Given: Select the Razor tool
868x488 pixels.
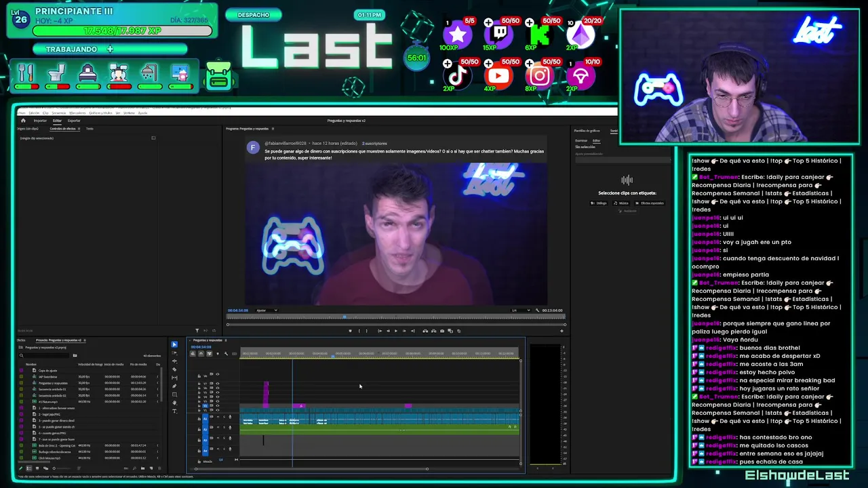Looking at the screenshot, I should [x=174, y=369].
